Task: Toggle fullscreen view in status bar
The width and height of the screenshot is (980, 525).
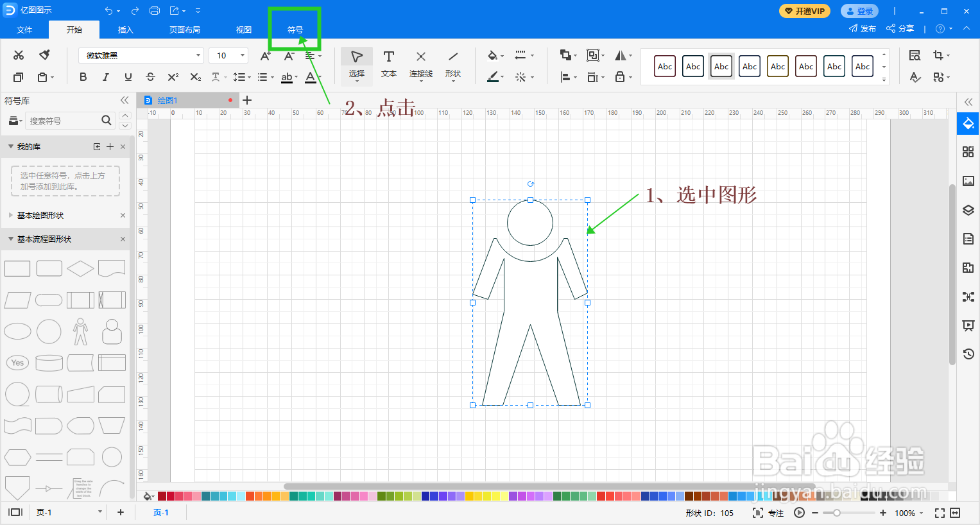Action: (x=940, y=513)
